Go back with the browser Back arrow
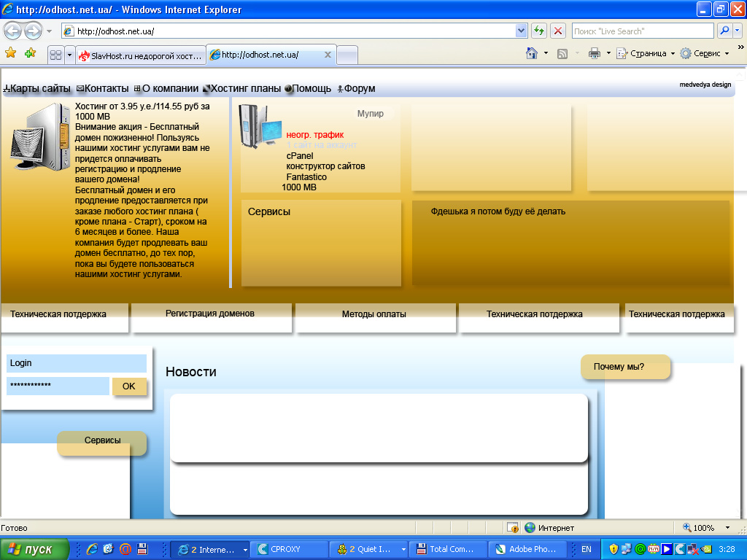 point(13,31)
